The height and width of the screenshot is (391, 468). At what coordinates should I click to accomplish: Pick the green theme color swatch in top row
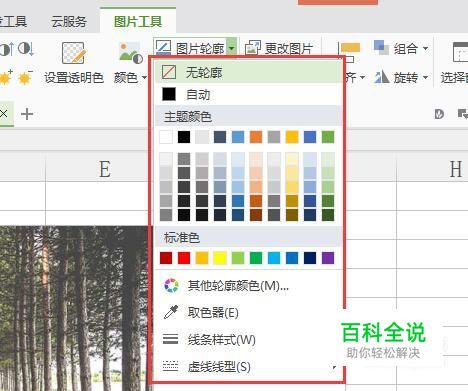point(328,137)
